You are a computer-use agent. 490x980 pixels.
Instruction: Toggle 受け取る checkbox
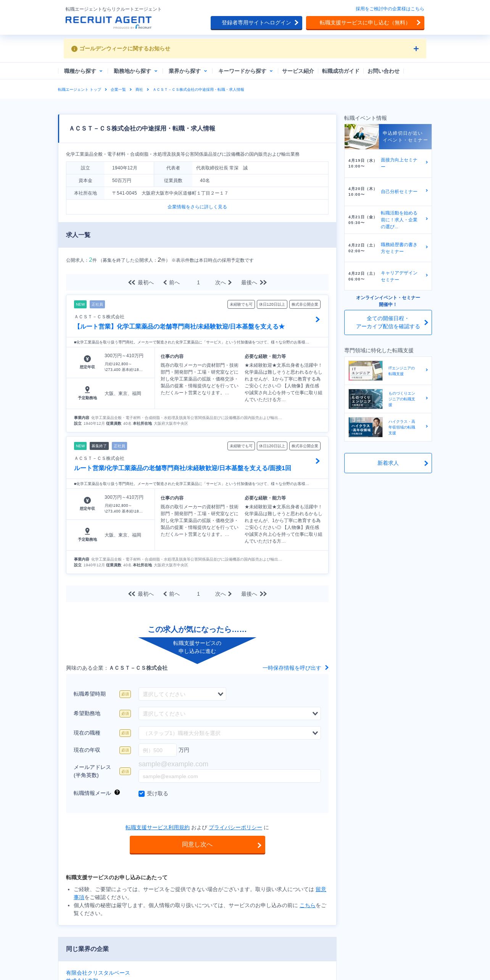[142, 794]
